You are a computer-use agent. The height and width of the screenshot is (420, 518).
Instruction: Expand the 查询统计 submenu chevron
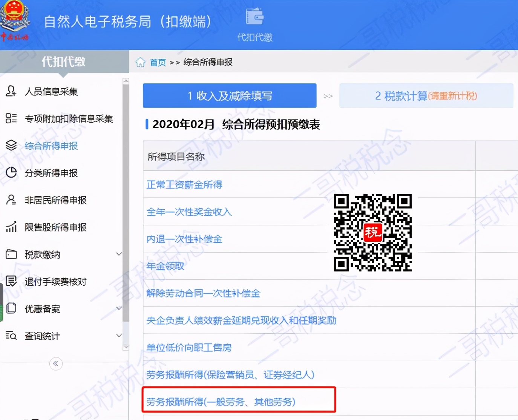[x=119, y=336]
